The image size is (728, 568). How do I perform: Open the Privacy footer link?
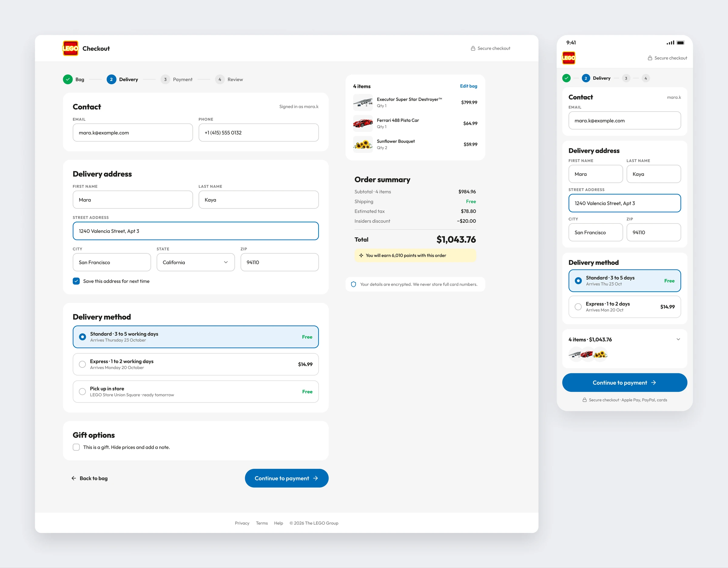[x=242, y=523]
